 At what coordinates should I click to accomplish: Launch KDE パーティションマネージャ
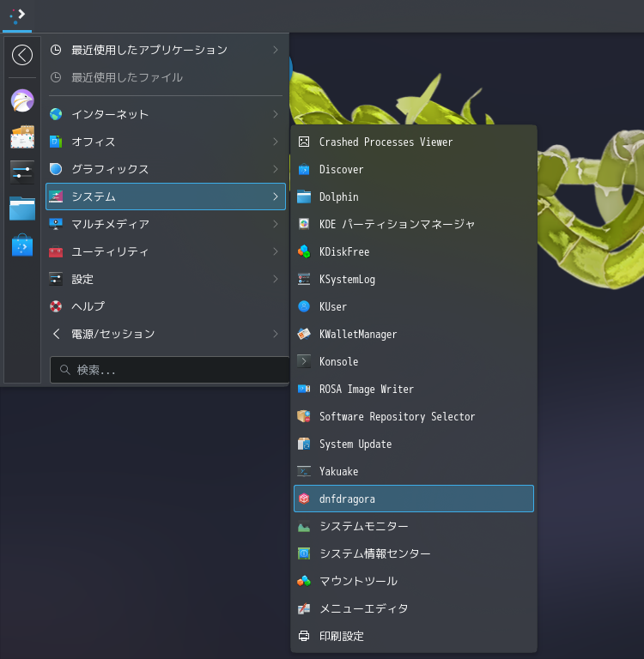tap(414, 224)
